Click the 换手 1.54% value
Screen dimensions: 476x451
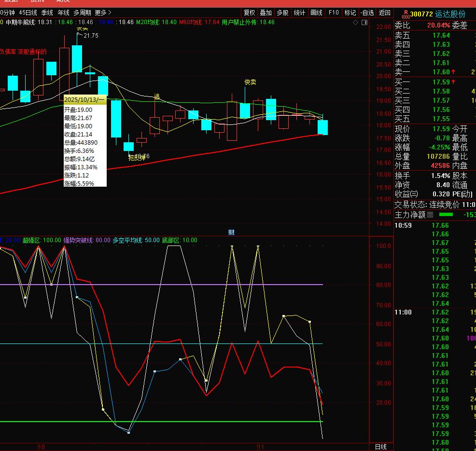click(x=440, y=176)
